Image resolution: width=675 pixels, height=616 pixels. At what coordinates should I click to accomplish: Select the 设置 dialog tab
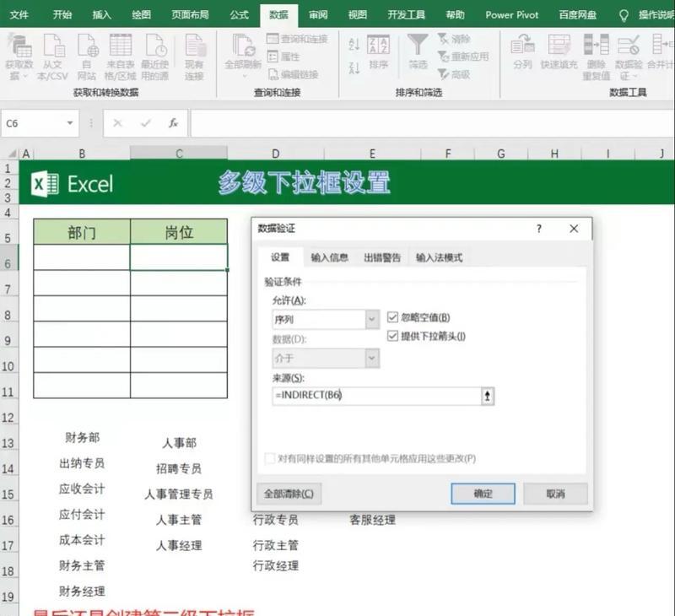click(x=280, y=257)
